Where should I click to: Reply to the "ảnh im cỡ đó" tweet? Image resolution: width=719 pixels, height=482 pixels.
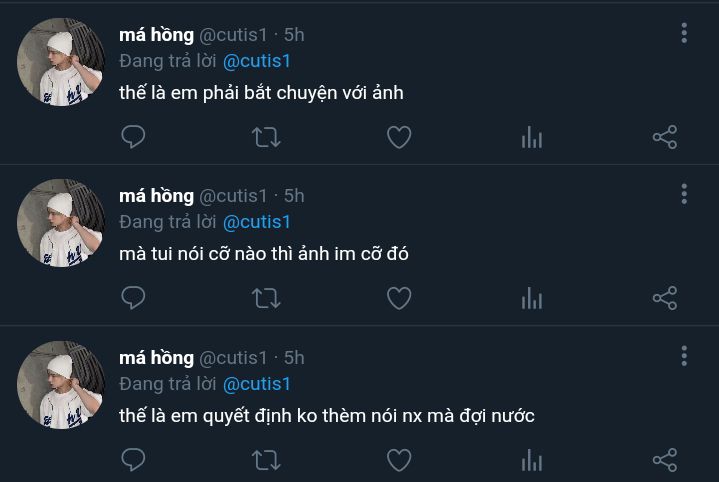click(x=133, y=298)
